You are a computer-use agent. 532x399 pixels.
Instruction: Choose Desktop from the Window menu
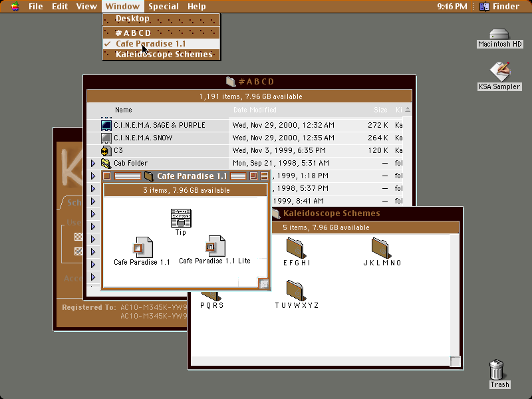[162, 19]
